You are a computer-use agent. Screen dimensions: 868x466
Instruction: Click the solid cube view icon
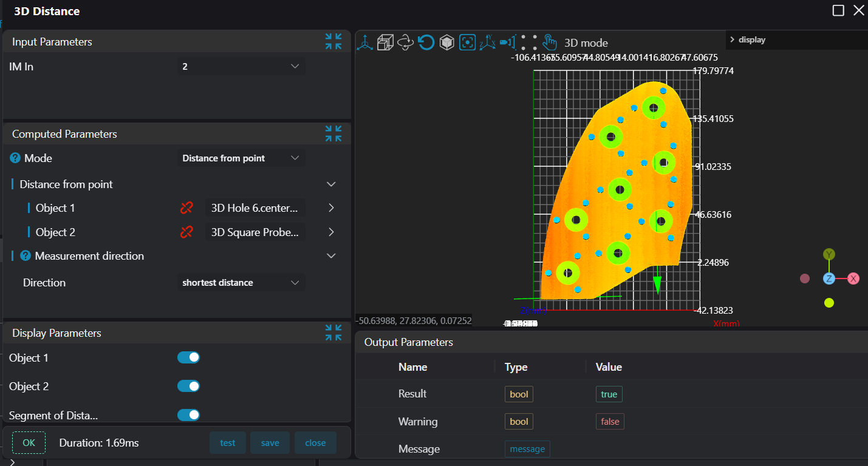(x=447, y=42)
